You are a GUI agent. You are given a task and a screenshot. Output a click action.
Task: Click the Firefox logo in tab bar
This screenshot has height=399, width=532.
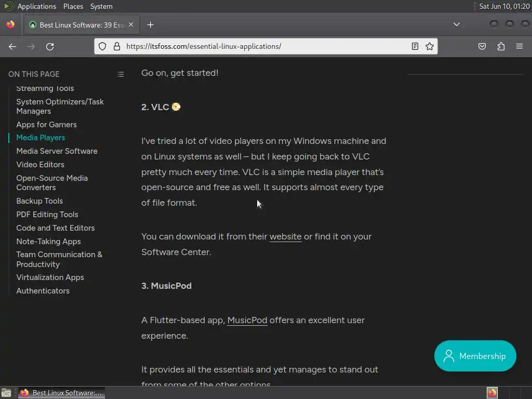click(x=10, y=24)
